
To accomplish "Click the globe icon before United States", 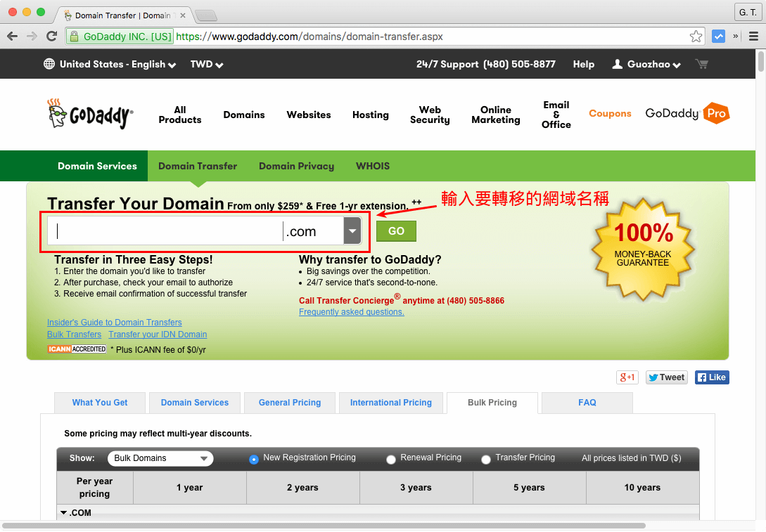I will [x=49, y=64].
